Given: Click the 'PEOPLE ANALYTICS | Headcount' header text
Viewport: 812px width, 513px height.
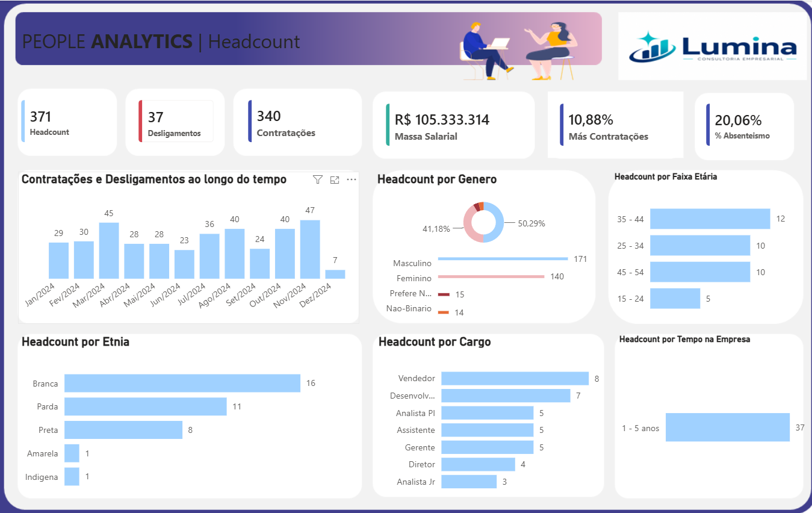Looking at the screenshot, I should point(161,42).
